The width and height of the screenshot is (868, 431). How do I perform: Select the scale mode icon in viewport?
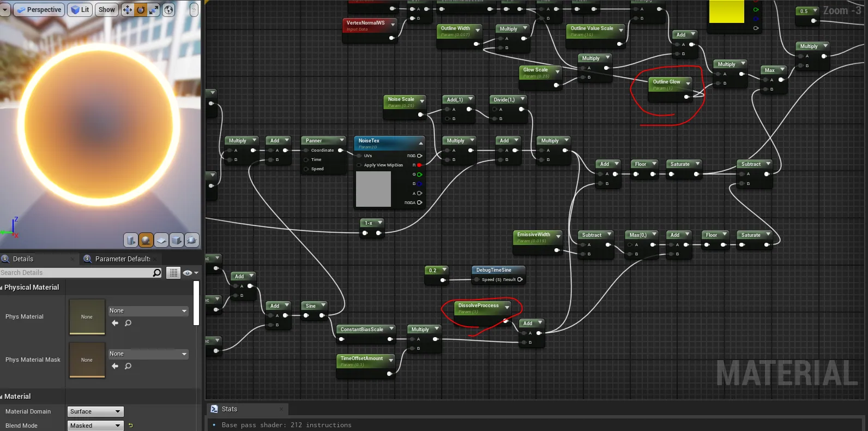pos(154,10)
